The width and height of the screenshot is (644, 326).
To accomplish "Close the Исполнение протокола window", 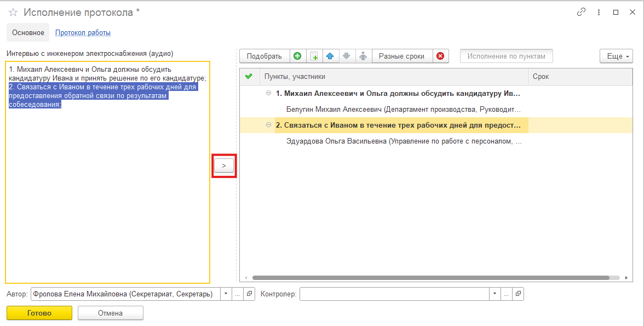I will coord(633,13).
